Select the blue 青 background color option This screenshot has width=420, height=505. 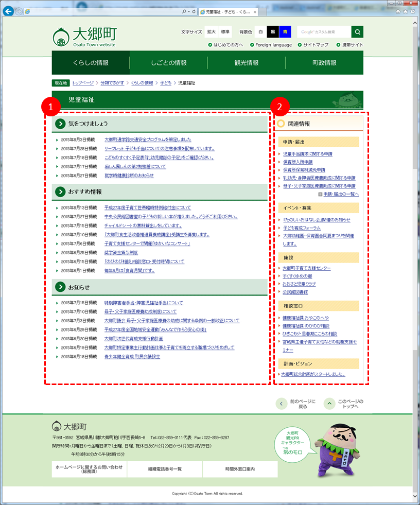[285, 32]
